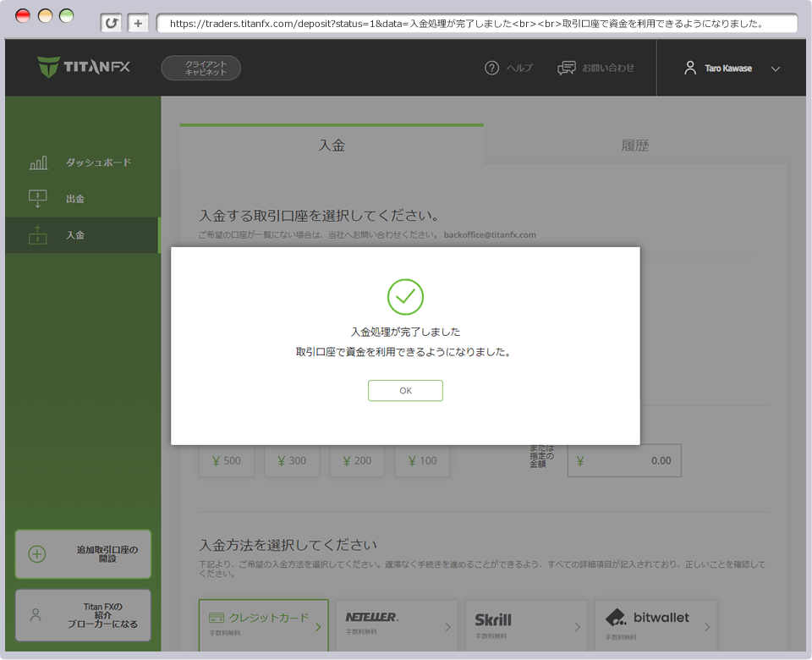The width and height of the screenshot is (812, 660).
Task: Open 追加取引口座の開設 to add account
Action: (x=82, y=553)
